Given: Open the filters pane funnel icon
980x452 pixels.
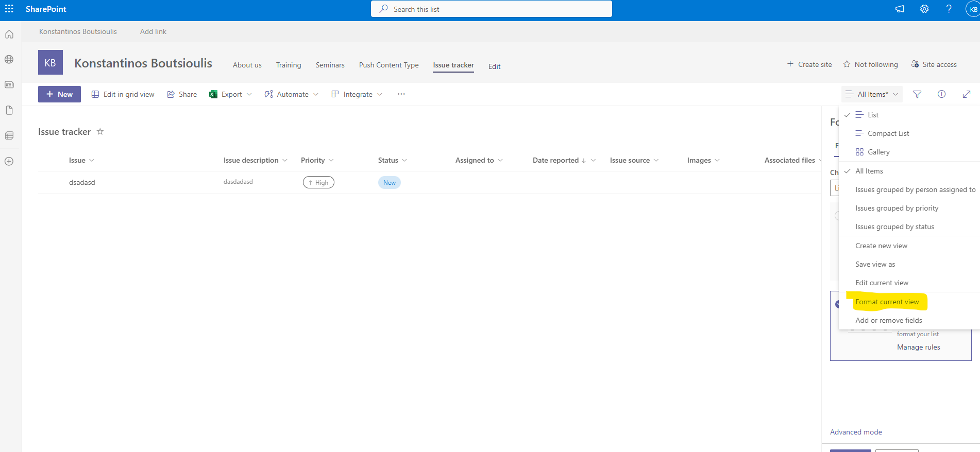Looking at the screenshot, I should 917,94.
